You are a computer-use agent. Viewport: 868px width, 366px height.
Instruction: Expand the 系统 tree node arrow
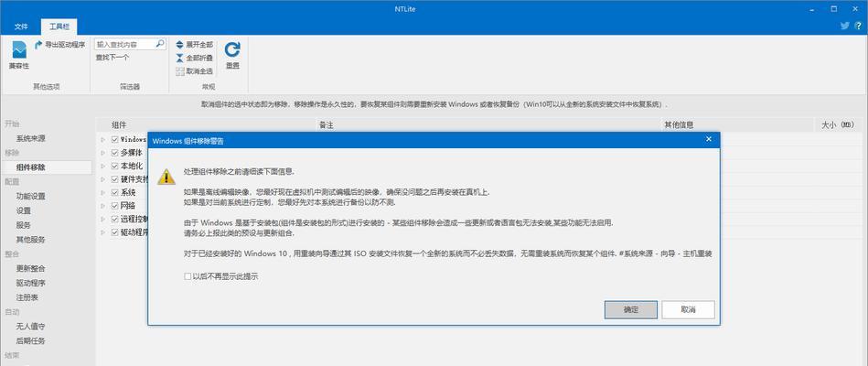[x=103, y=193]
